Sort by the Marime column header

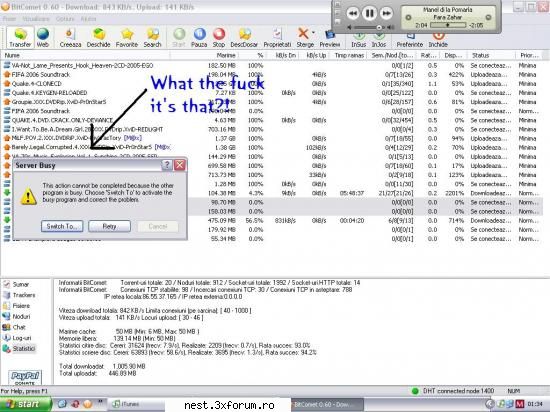[204, 55]
